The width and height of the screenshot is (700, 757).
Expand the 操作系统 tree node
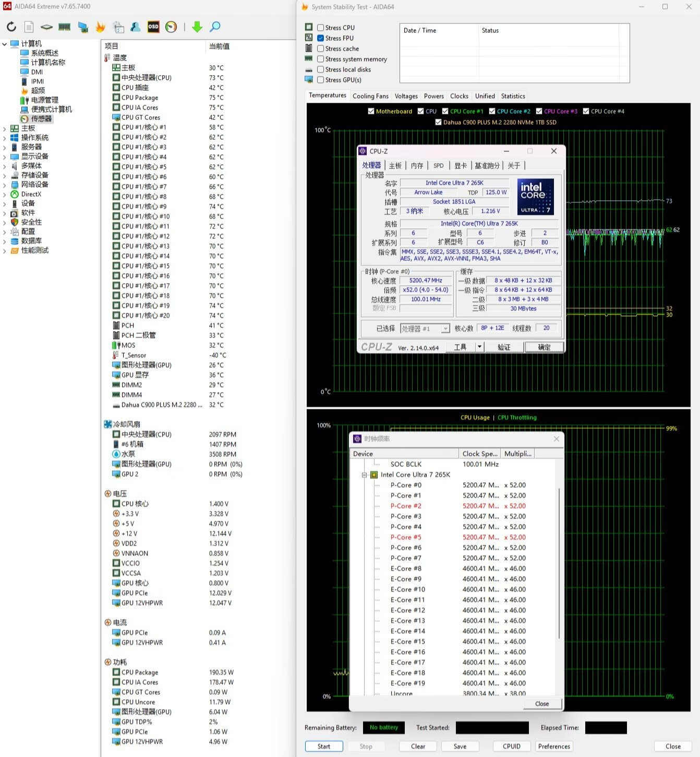click(x=5, y=138)
